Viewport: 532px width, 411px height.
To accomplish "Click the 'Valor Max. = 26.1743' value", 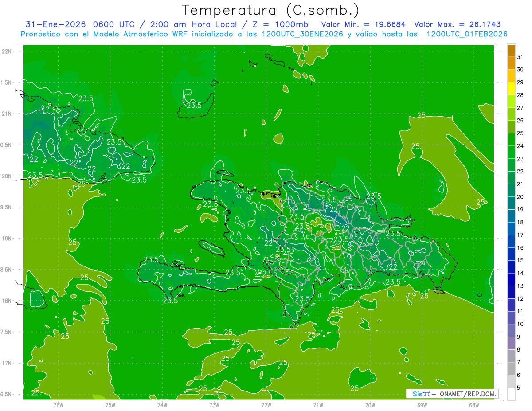I will click(x=458, y=24).
